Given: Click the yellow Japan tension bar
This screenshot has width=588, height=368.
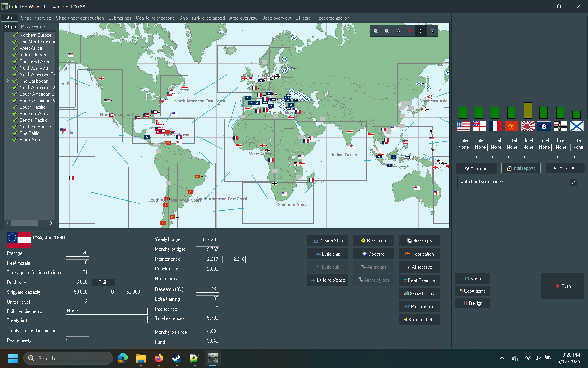Looking at the screenshot, I should 528,110.
